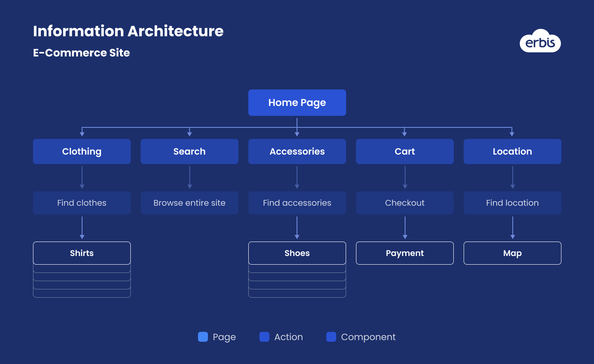Click the Shoes component box
This screenshot has width=594, height=364.
[x=297, y=253]
